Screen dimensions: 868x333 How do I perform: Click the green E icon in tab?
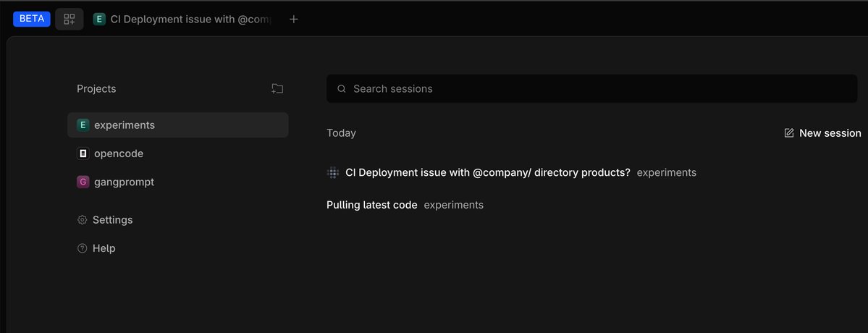tap(99, 20)
